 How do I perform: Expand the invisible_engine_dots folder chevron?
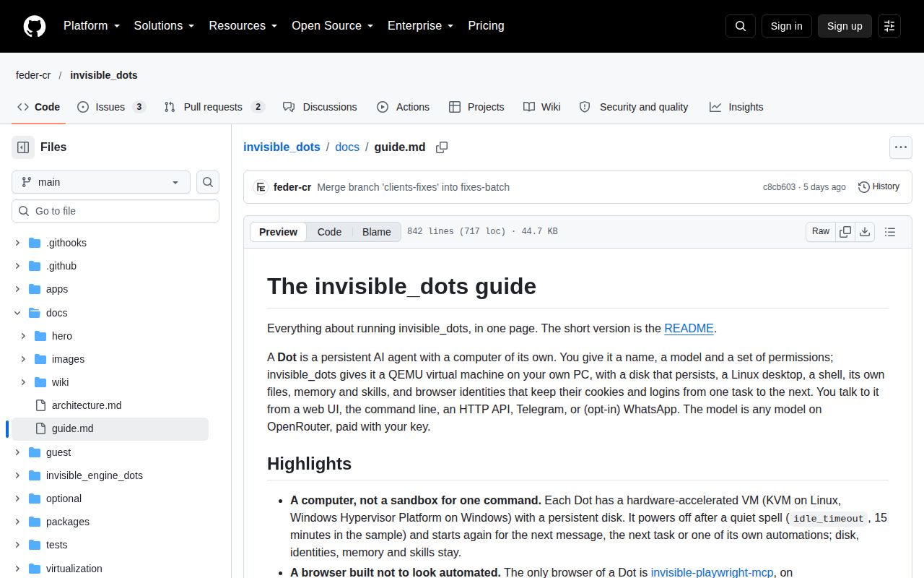pyautogui.click(x=17, y=475)
